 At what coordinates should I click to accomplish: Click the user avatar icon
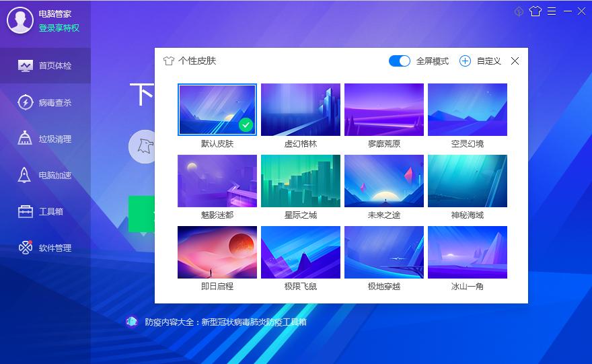tap(20, 20)
